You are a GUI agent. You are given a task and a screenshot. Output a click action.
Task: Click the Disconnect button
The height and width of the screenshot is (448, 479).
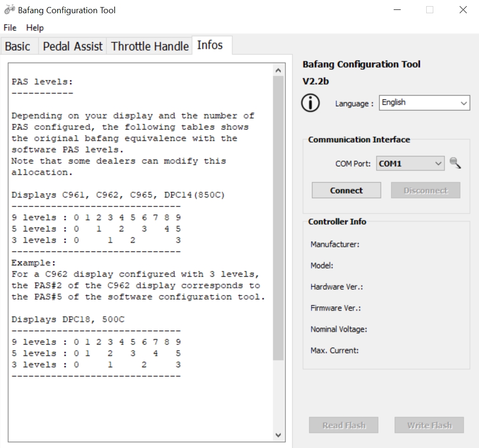coord(425,191)
